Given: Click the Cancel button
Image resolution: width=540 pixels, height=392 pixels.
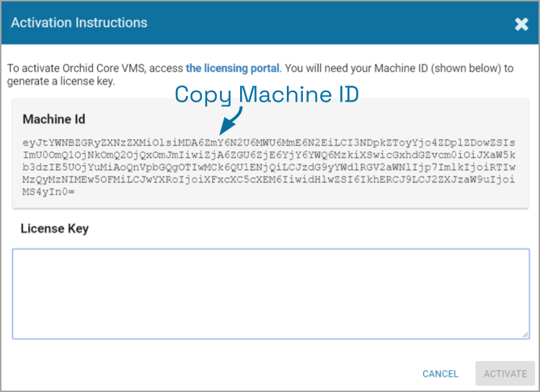Looking at the screenshot, I should pos(440,373).
